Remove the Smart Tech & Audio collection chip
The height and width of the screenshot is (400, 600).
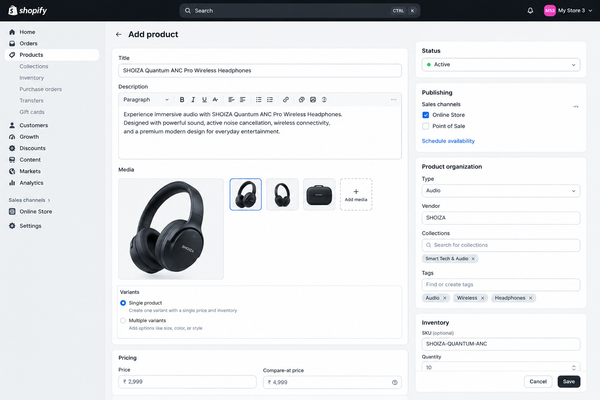[x=473, y=259]
